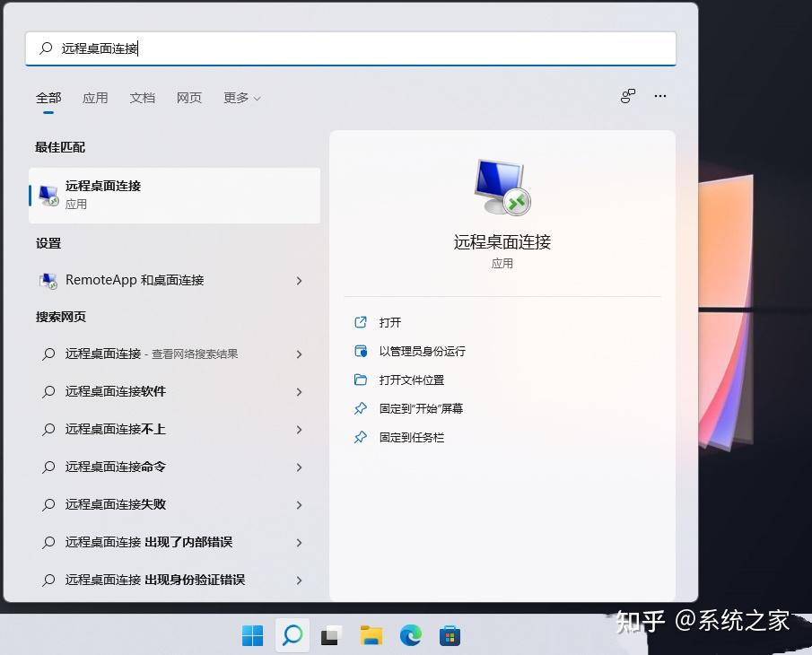This screenshot has height=655, width=812.
Task: Click the Search icon on the taskbar
Action: (x=292, y=635)
